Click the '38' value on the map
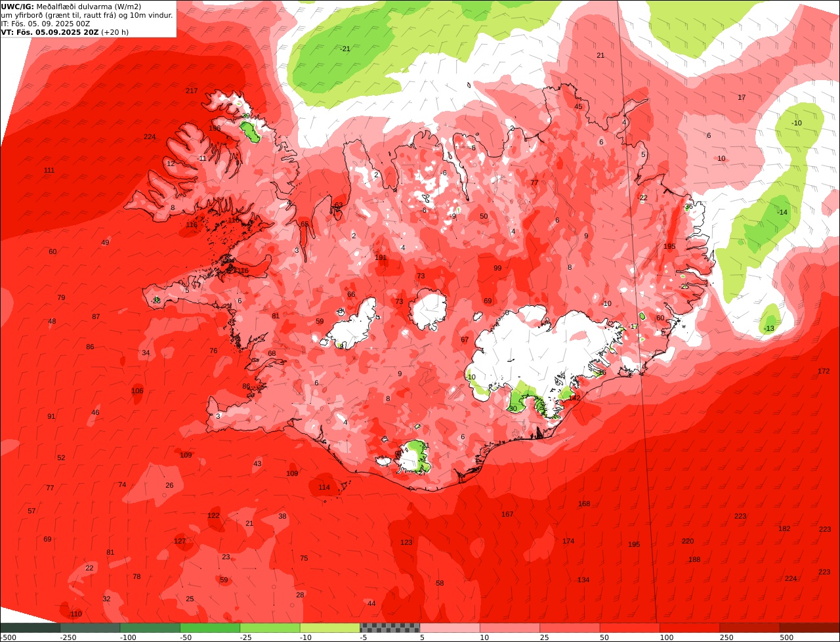Screen dimensions: 840x642 point(282,516)
